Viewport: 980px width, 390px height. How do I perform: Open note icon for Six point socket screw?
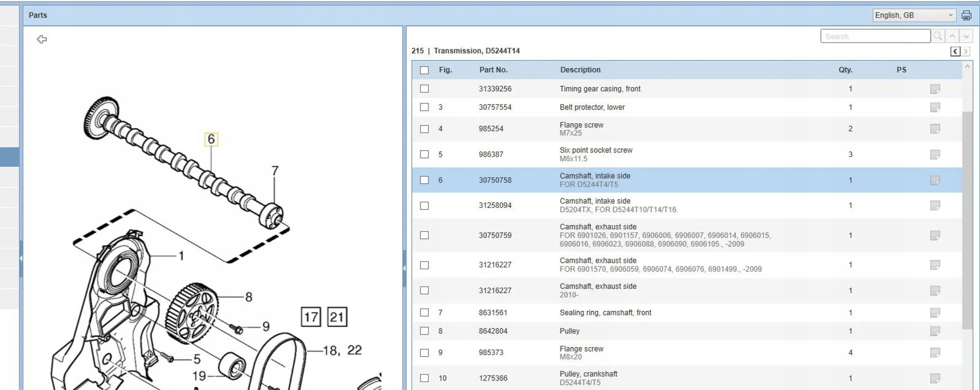(935, 154)
